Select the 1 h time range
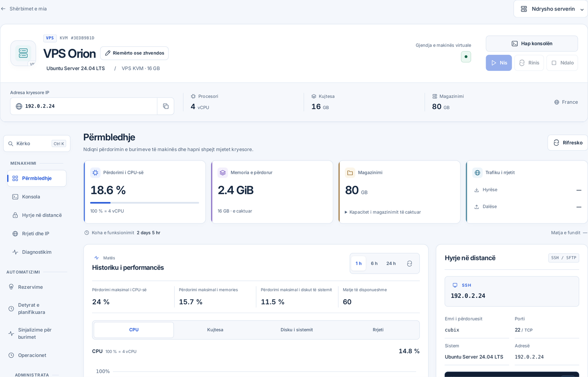 (359, 263)
